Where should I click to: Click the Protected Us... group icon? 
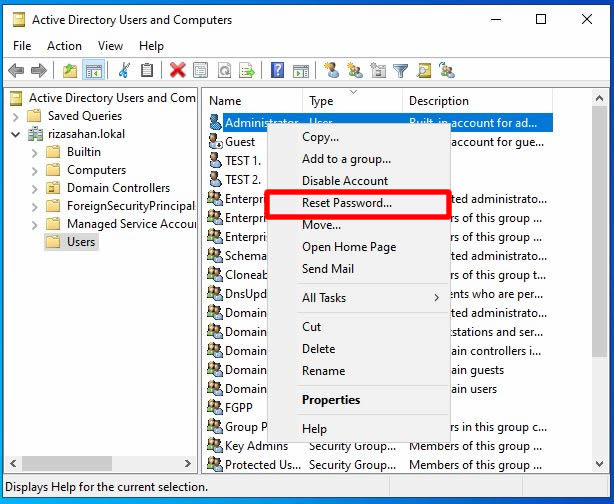215,464
